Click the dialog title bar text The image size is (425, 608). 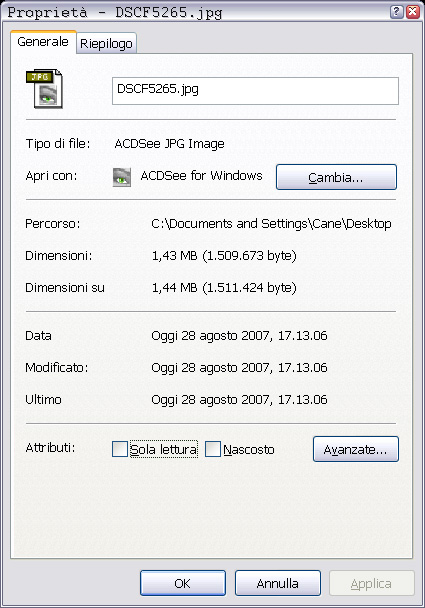pos(115,12)
